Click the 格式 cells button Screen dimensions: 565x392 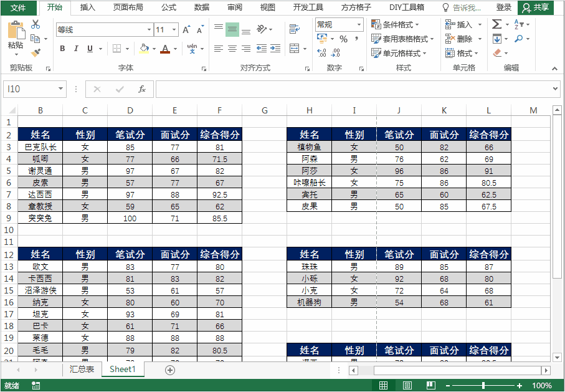[x=462, y=54]
